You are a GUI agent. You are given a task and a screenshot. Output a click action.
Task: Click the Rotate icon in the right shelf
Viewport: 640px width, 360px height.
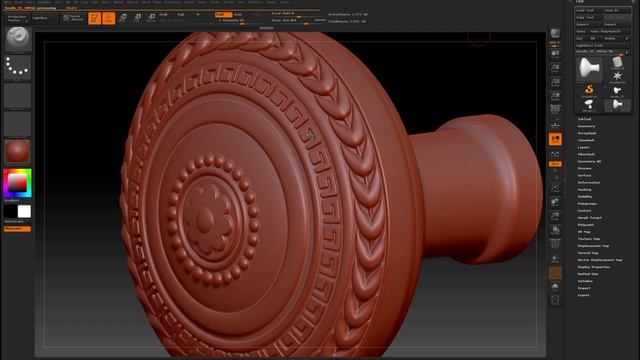tap(555, 230)
